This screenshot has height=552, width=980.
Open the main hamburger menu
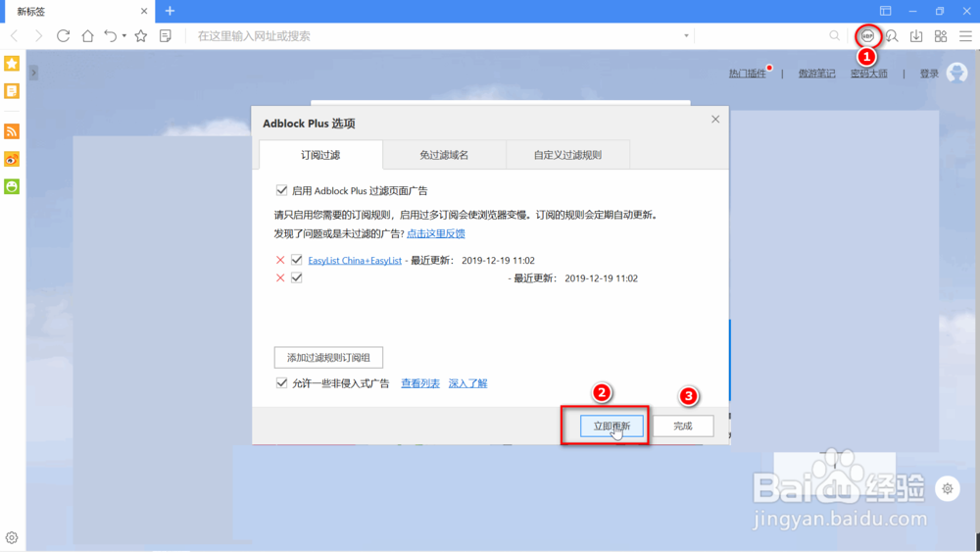tap(965, 36)
